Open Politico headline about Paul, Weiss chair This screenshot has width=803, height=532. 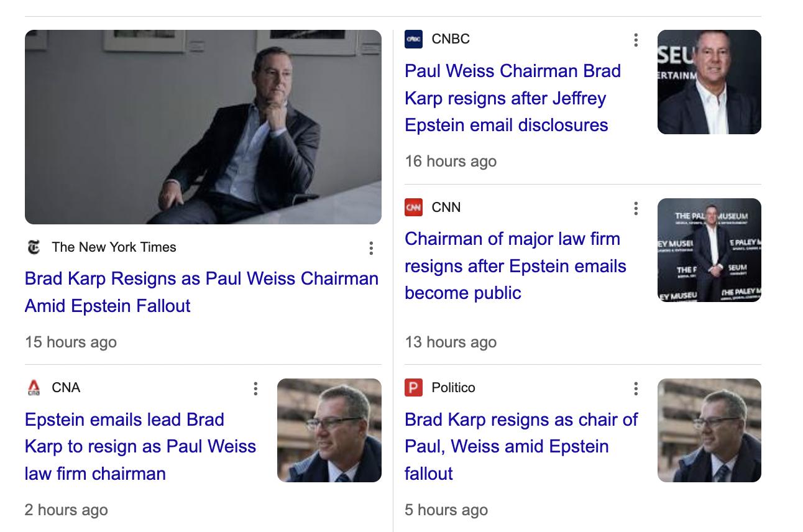(521, 446)
